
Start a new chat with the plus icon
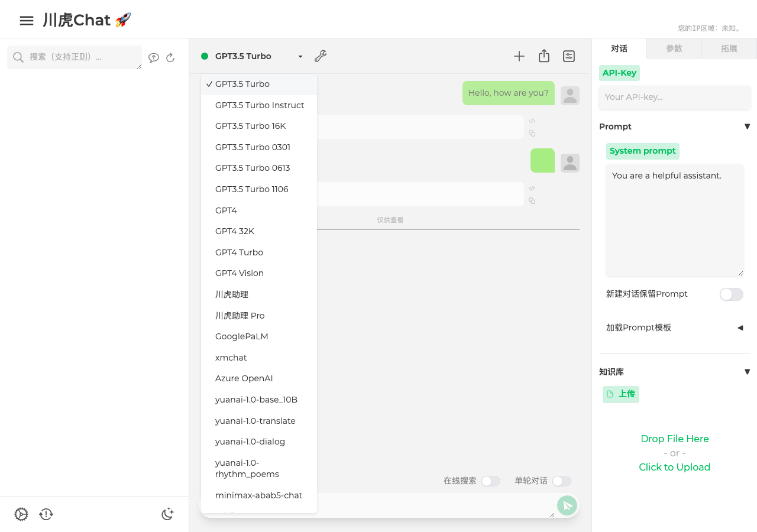(x=519, y=56)
